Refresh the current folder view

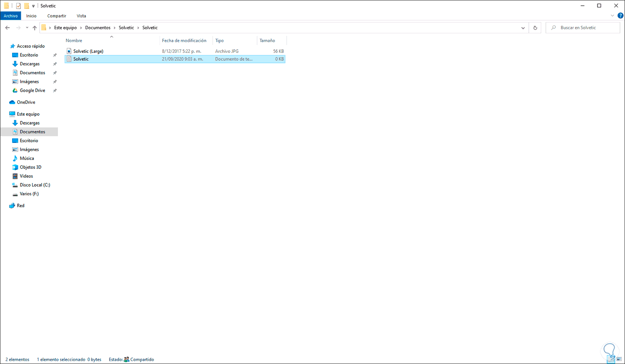click(535, 28)
